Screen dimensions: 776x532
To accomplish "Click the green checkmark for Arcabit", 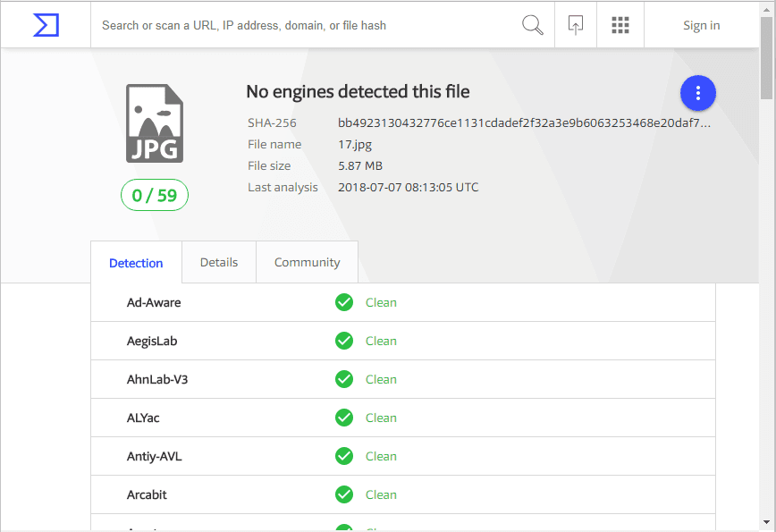I will 344,494.
